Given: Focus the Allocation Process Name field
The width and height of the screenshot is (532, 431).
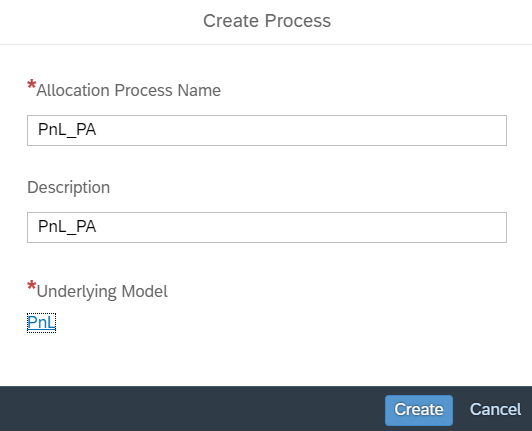Looking at the screenshot, I should tap(267, 130).
